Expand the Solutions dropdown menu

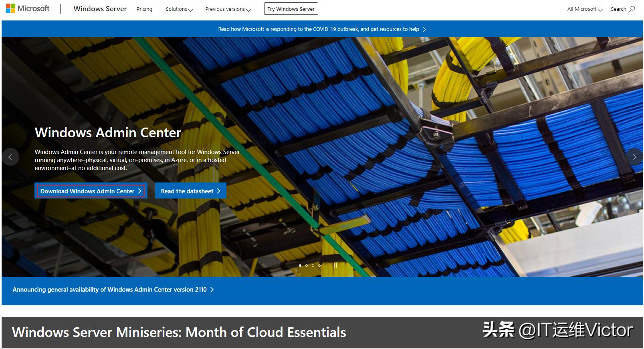pos(179,9)
